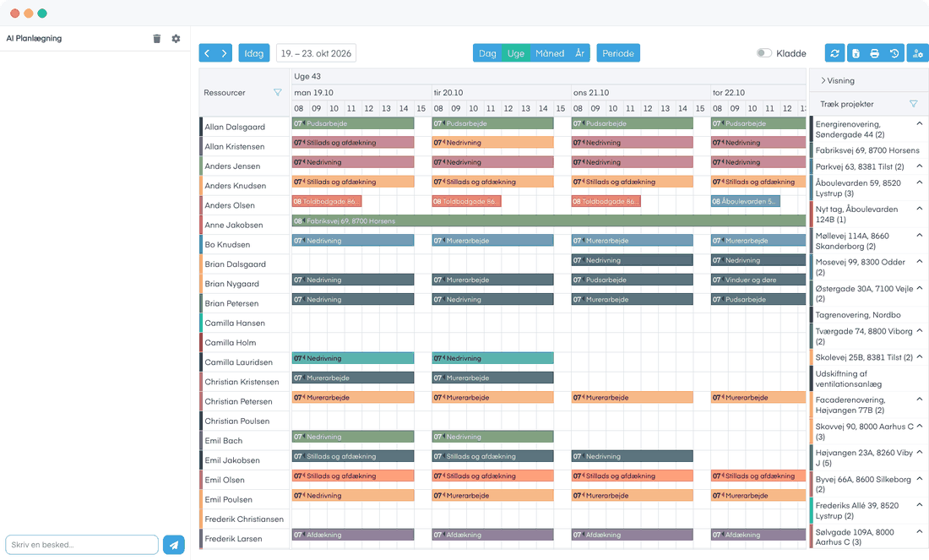Collapse Parkvej 63, 8381 Tilst project group

(920, 166)
